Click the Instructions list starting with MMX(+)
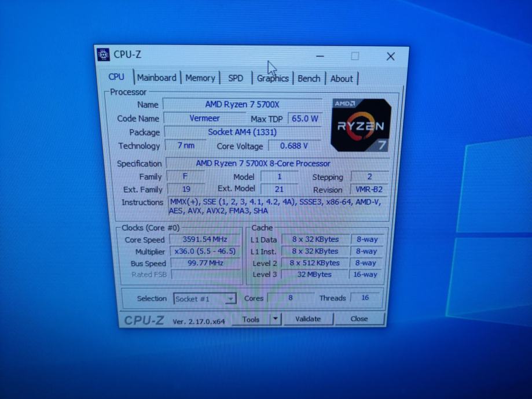The height and width of the screenshot is (399, 532). tap(277, 206)
